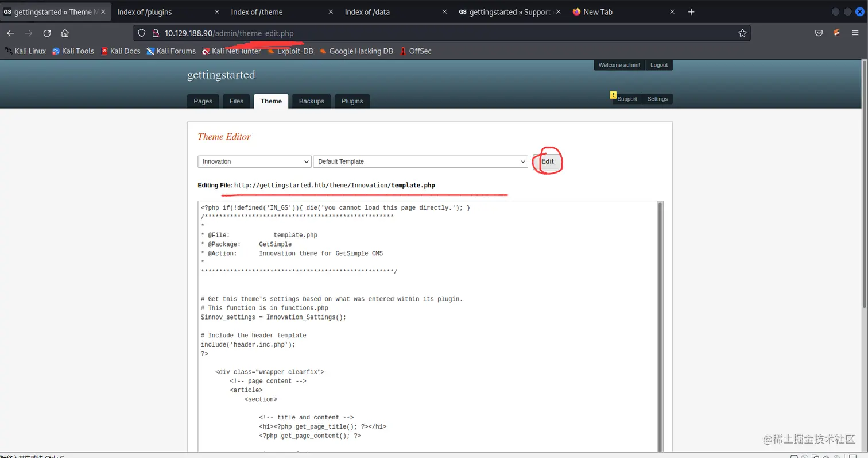868x458 pixels.
Task: Close the gettingstarted Theme tab
Action: [x=103, y=12]
